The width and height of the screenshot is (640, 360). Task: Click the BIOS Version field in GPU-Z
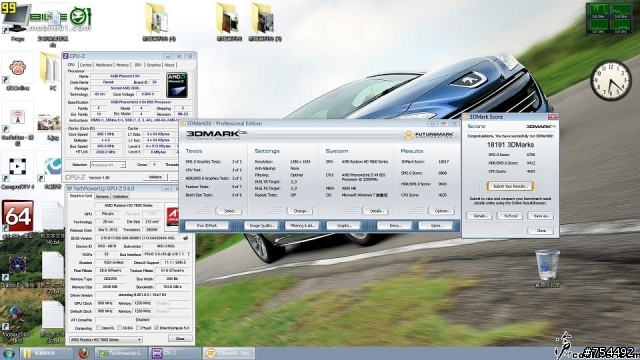138,238
